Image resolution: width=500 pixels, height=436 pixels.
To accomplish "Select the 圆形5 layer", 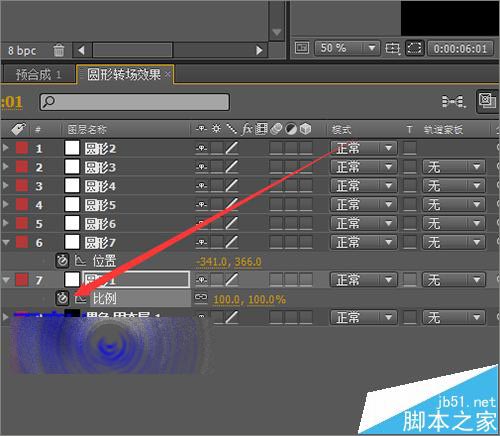I will point(100,205).
